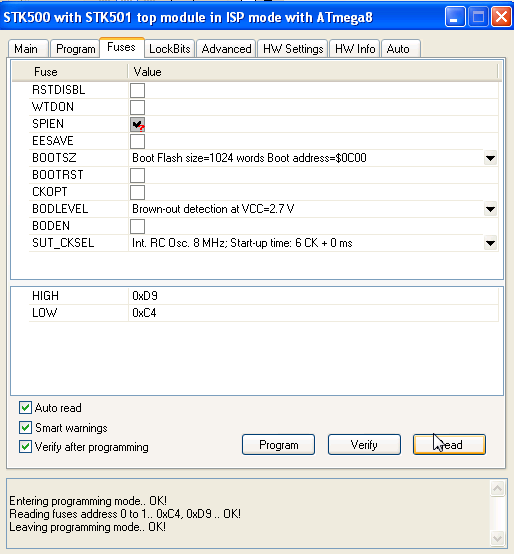This screenshot has height=554, width=514.
Task: Maximize the STK500 window
Action: coord(478,17)
